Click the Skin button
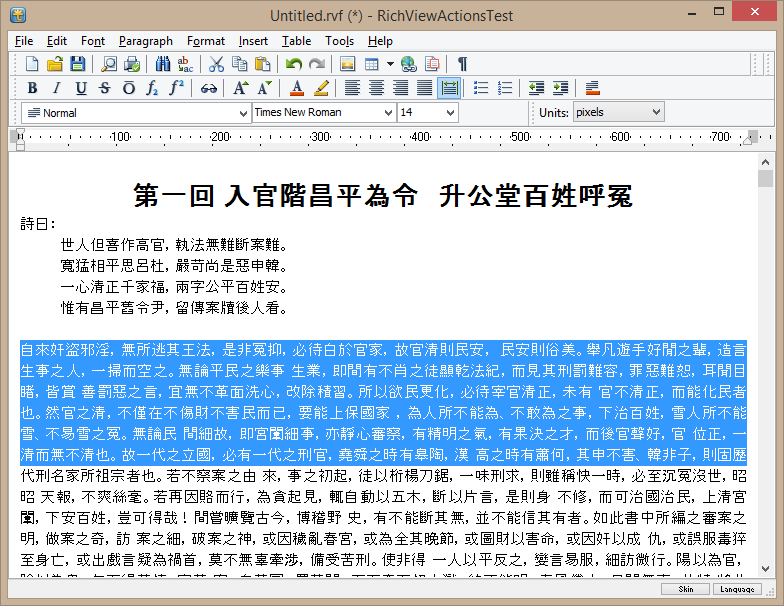Viewport: 784px width, 606px height. (x=686, y=590)
